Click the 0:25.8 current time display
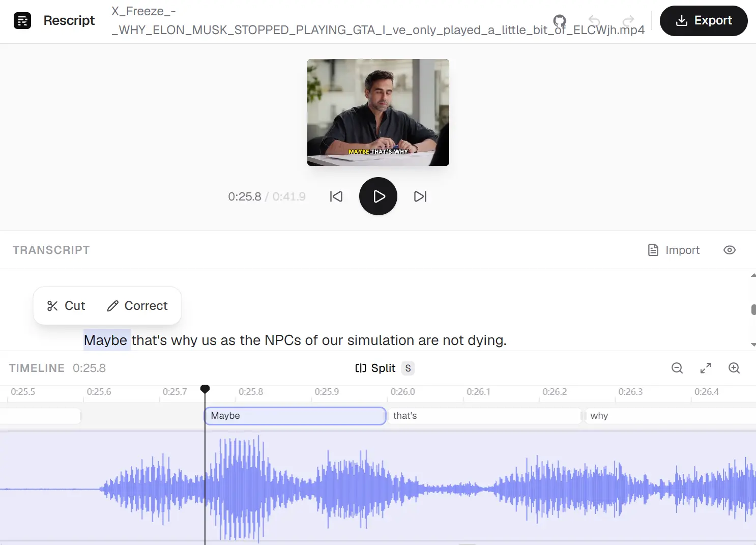Screen dimensions: 756x545 point(245,196)
